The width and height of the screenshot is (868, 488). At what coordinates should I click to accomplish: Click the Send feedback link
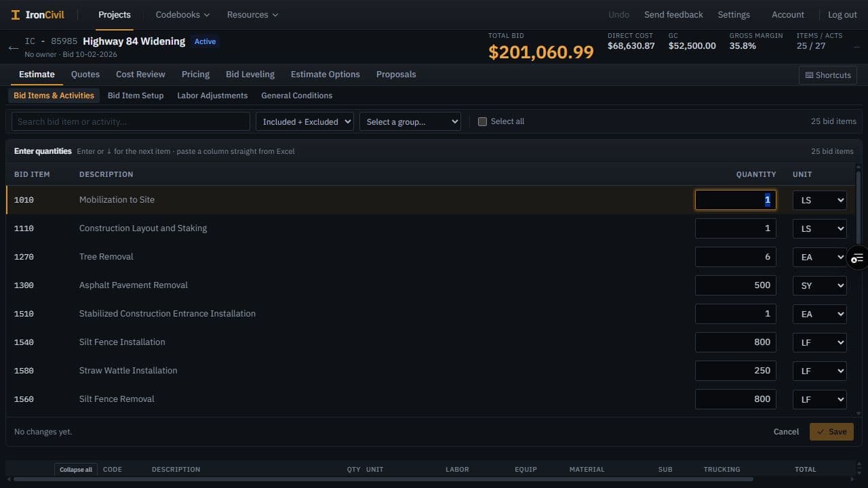pyautogui.click(x=673, y=15)
